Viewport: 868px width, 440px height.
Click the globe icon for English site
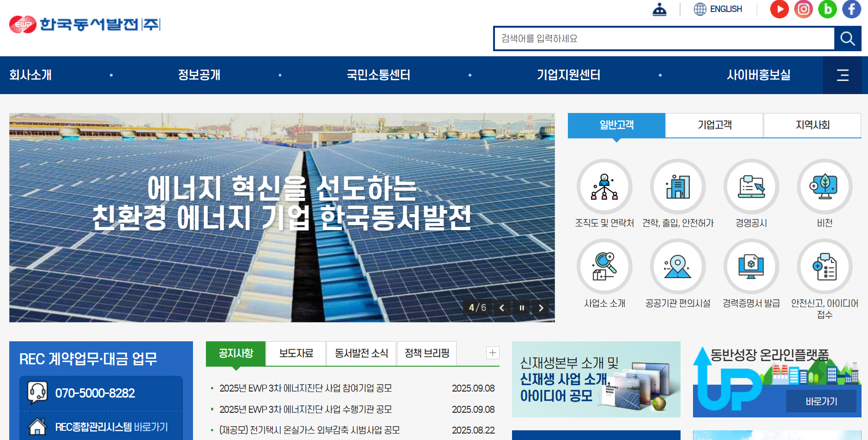(700, 9)
